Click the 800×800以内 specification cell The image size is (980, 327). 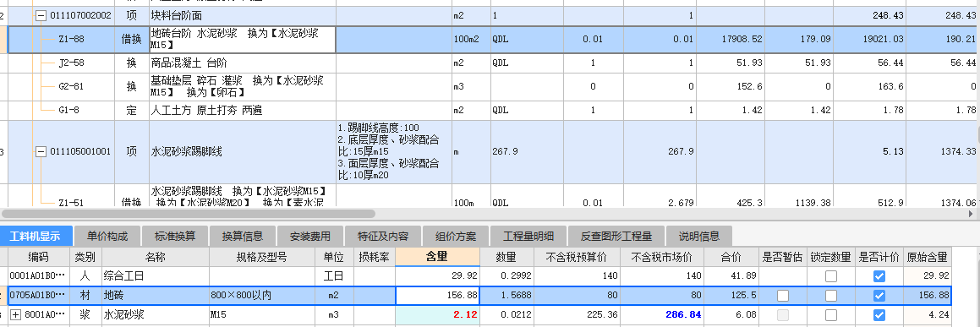tap(262, 295)
